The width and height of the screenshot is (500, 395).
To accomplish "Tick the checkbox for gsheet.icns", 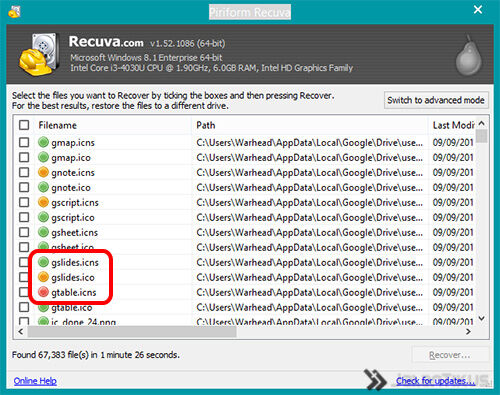I will (x=24, y=232).
